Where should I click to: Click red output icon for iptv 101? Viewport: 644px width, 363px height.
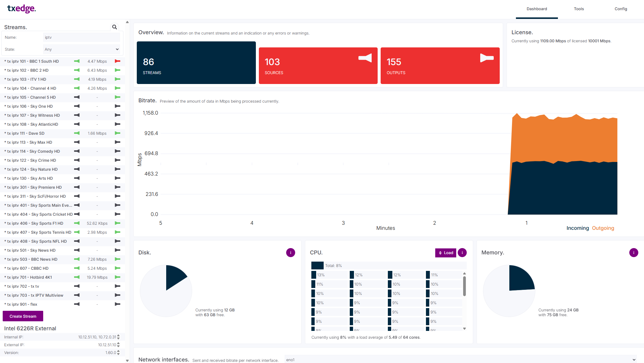pos(118,61)
